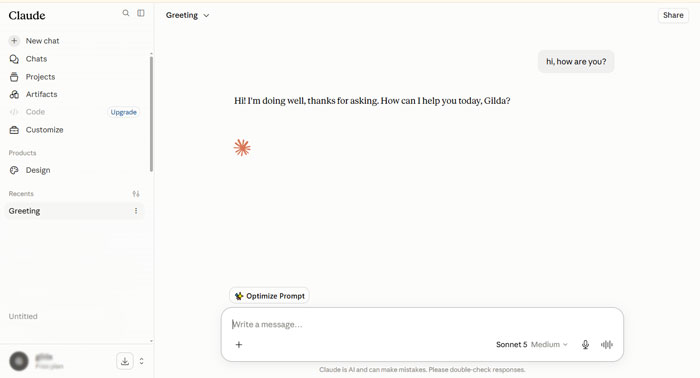The image size is (700, 378).
Task: Click the Claude logo text
Action: coord(27,15)
